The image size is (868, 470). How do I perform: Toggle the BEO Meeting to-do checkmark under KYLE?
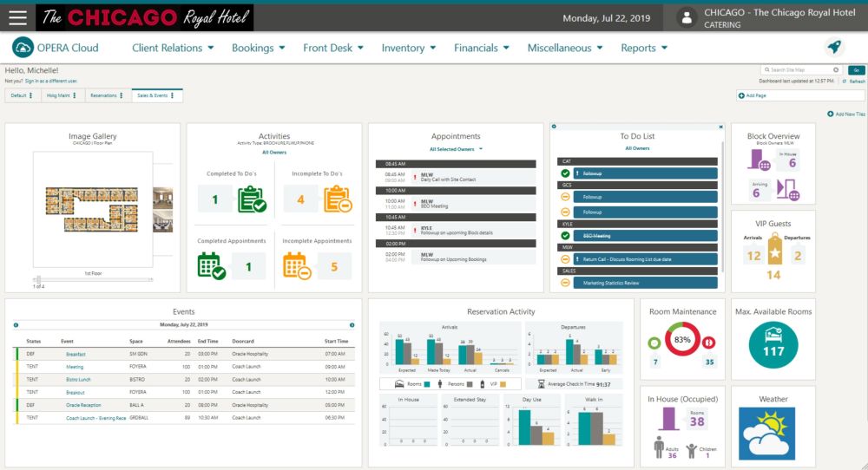[x=565, y=236]
